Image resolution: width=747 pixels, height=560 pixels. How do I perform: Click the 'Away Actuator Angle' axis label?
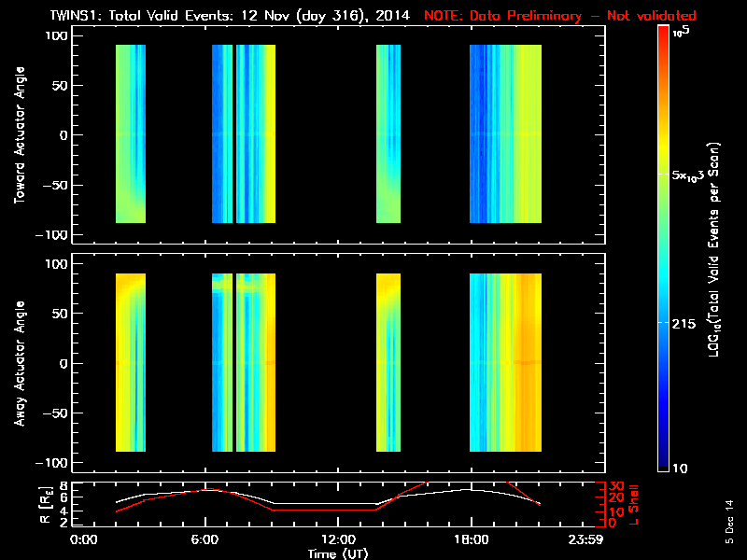(17, 363)
